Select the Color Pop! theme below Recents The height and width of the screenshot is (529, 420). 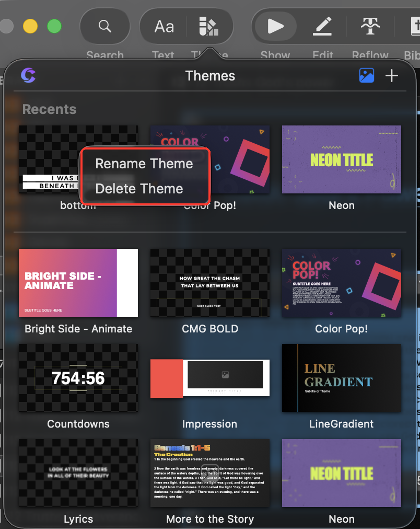click(x=342, y=283)
